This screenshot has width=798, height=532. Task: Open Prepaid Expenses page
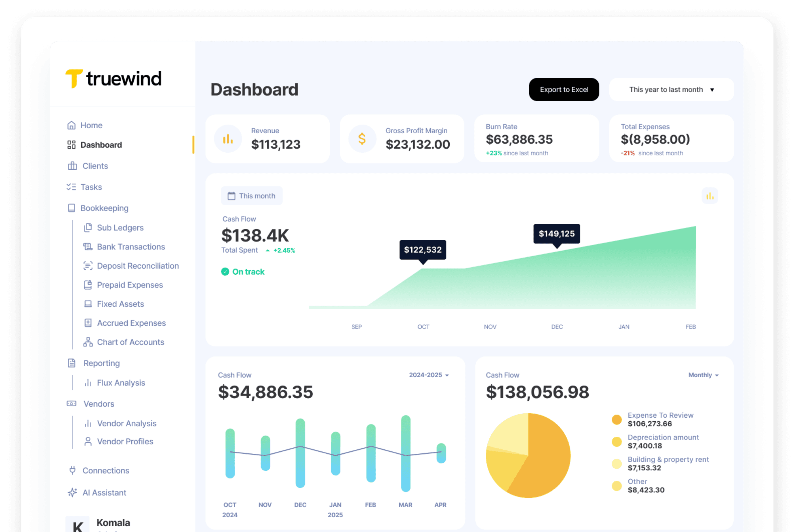pos(130,285)
